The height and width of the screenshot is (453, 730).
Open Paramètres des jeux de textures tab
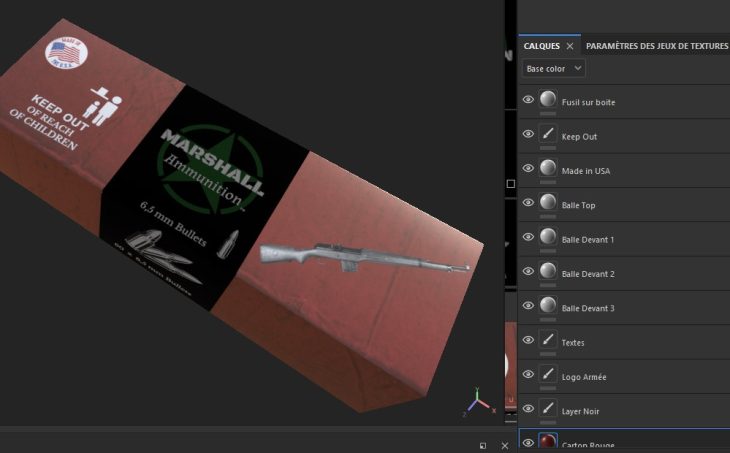[656, 46]
